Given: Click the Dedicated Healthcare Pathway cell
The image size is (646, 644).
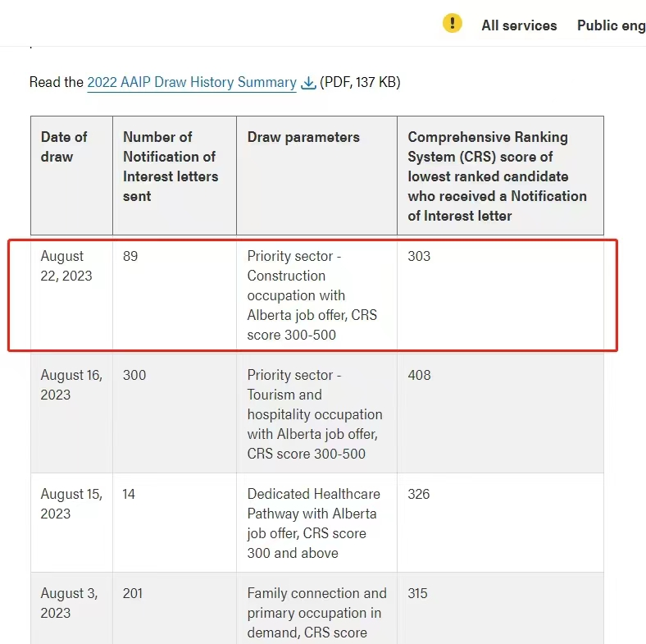Looking at the screenshot, I should [x=316, y=523].
